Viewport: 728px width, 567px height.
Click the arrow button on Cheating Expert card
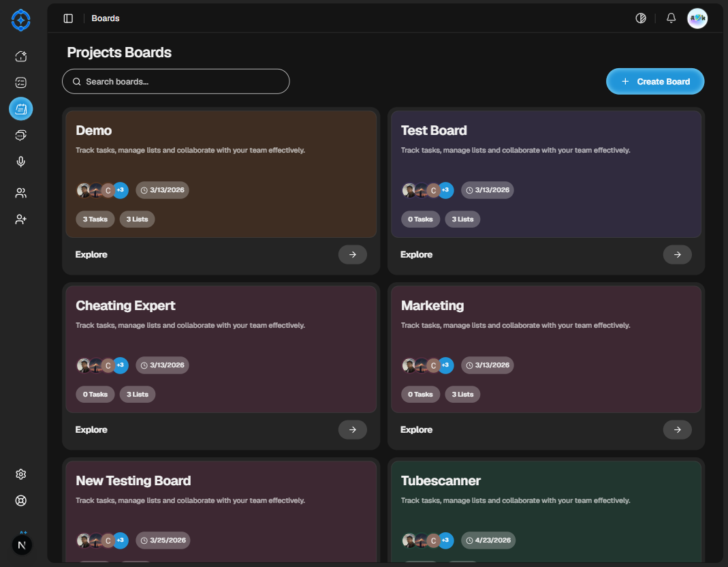tap(352, 430)
